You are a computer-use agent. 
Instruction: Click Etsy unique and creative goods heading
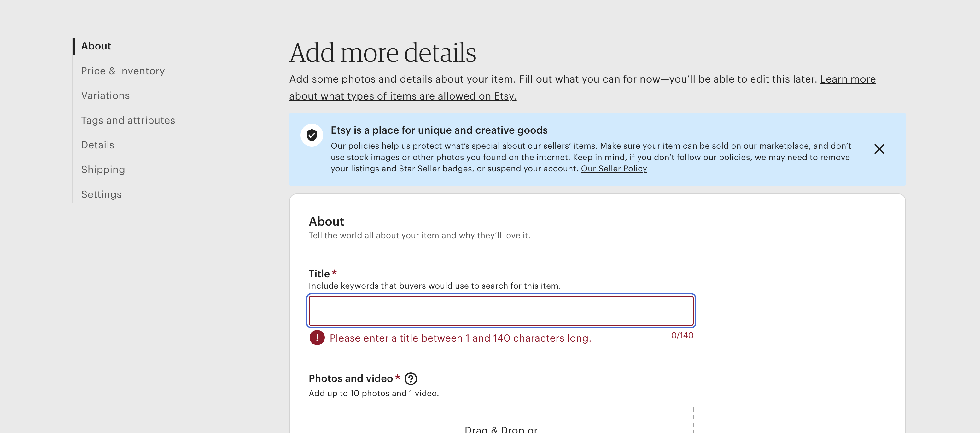(439, 130)
